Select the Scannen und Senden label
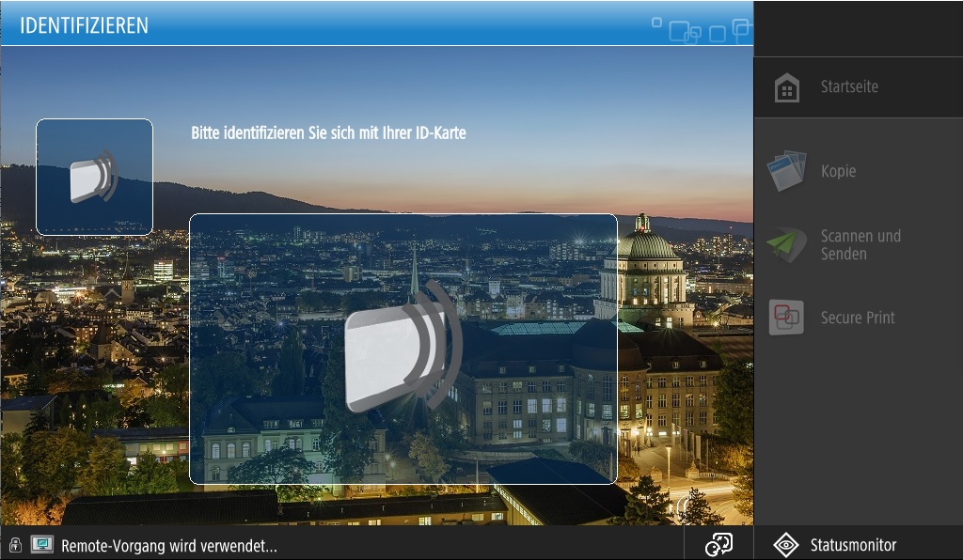 tap(860, 244)
